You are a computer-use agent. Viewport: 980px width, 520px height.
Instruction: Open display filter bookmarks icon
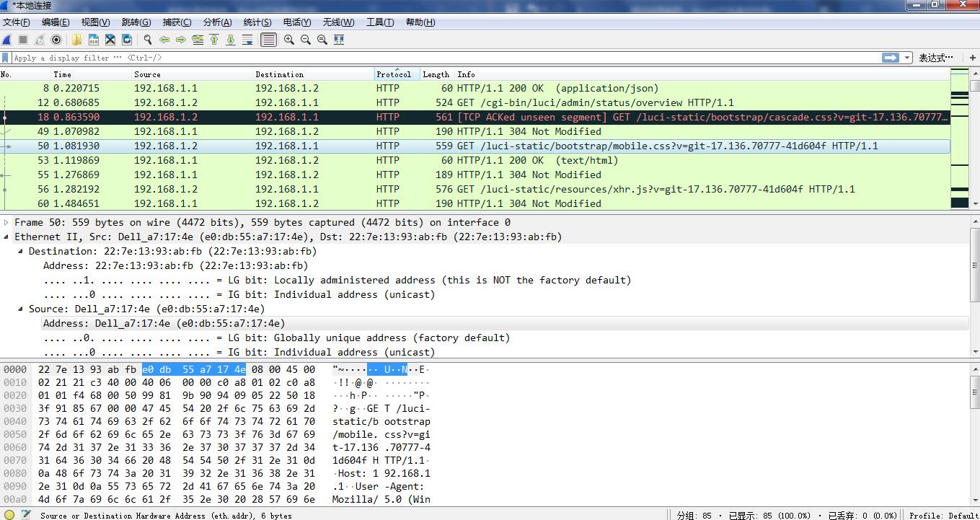coord(6,58)
